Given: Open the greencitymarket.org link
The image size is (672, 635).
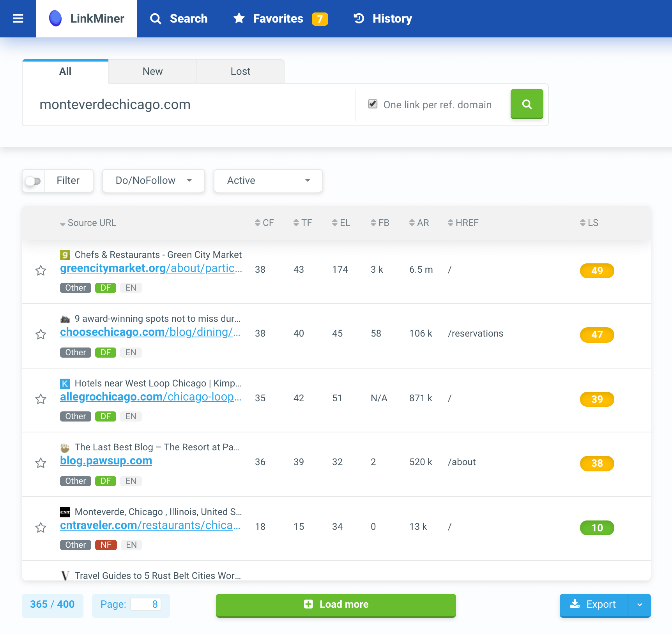Looking at the screenshot, I should [x=151, y=268].
